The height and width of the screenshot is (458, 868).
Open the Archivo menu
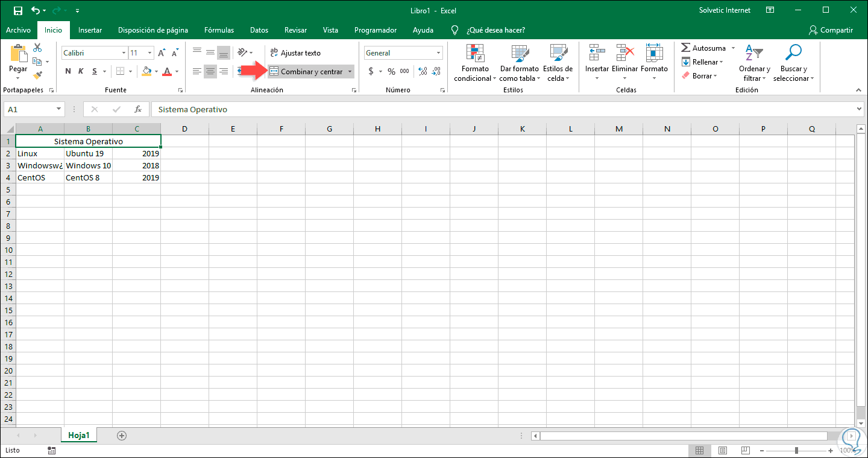(x=18, y=30)
